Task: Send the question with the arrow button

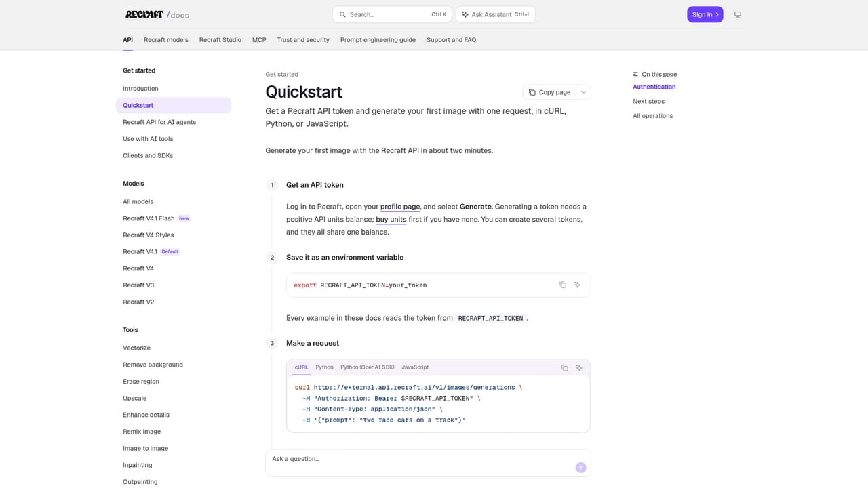Action: pos(580,467)
